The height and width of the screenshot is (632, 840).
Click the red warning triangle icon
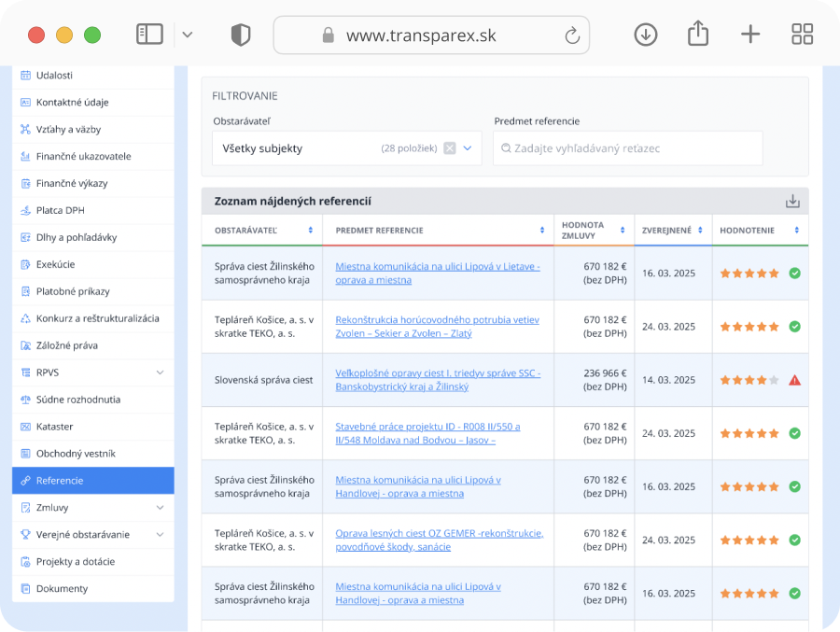(x=794, y=380)
